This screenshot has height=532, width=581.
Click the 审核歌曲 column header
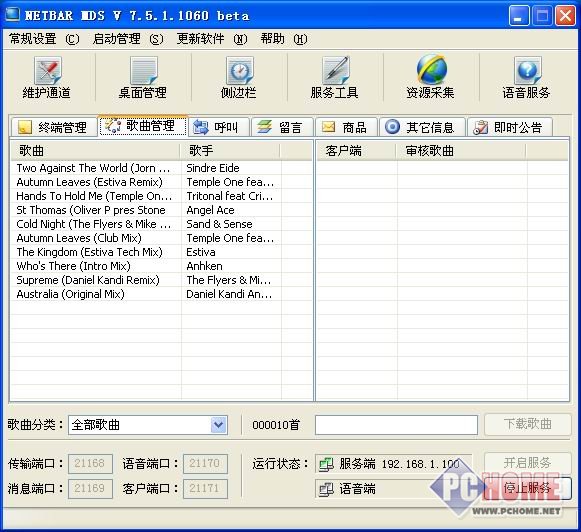pos(461,151)
